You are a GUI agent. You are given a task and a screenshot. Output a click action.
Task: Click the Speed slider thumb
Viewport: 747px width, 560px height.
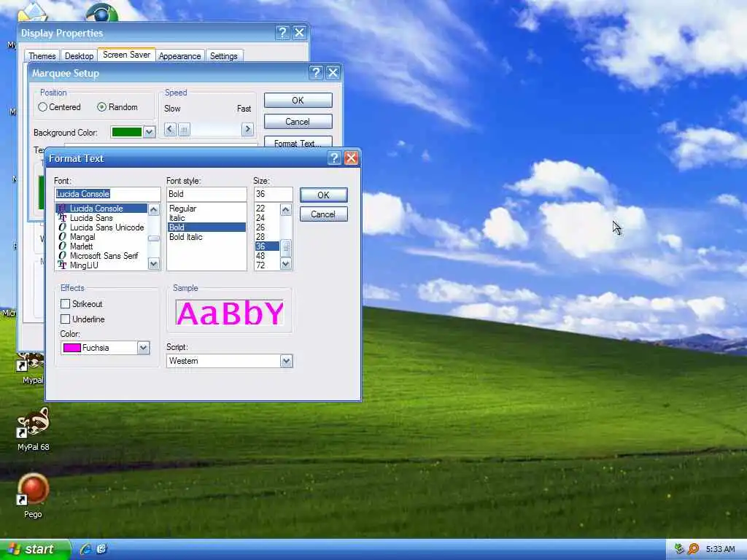[184, 129]
